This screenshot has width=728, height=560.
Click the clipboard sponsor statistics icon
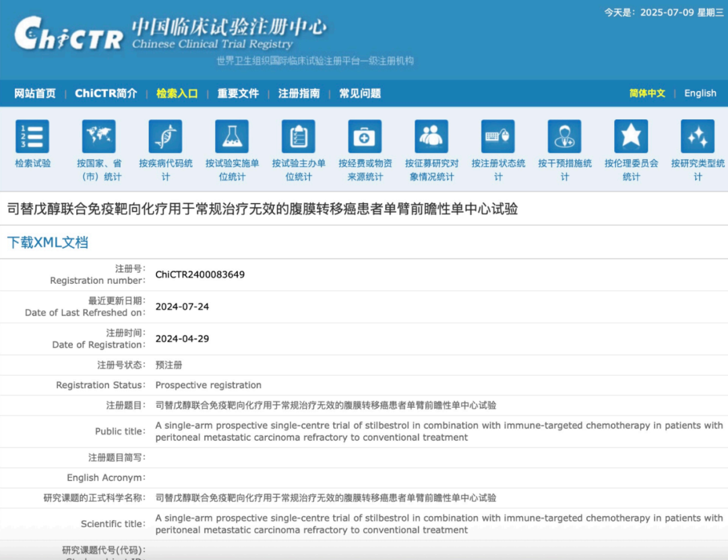[299, 136]
